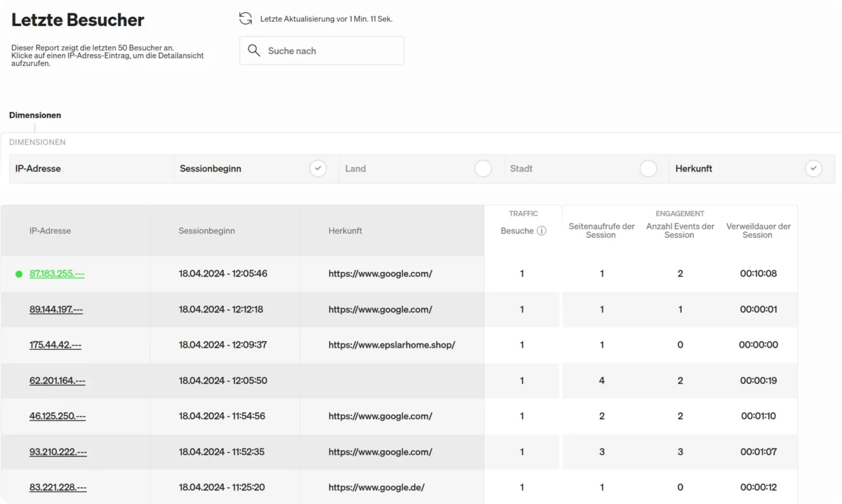842x504 pixels.
Task: Click into the 'Suche nach' search field
Action: [x=330, y=51]
